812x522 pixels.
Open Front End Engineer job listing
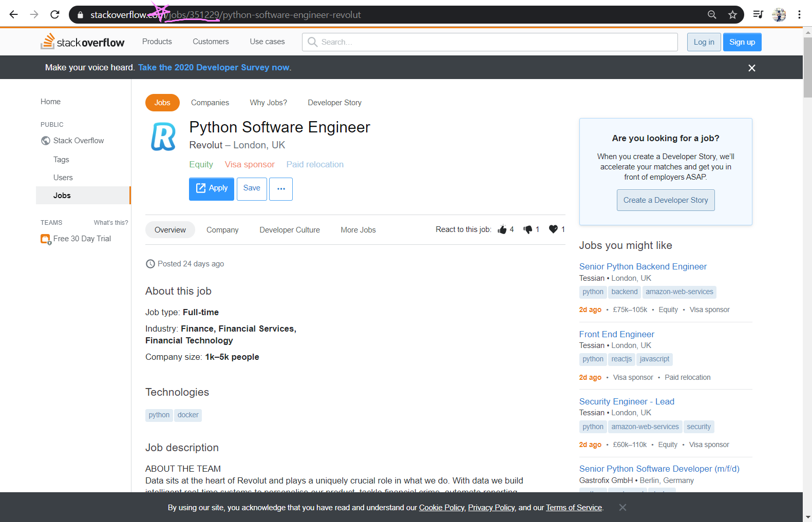(x=617, y=334)
